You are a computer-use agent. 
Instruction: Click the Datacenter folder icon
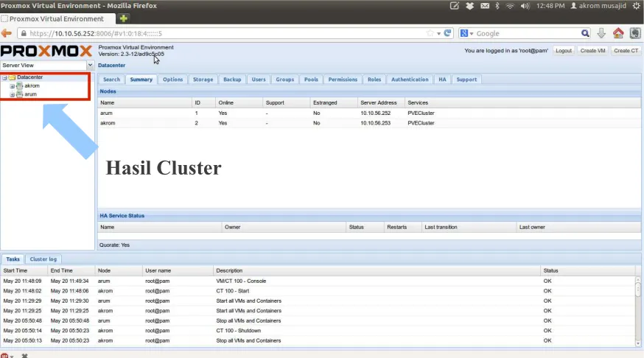[12, 77]
